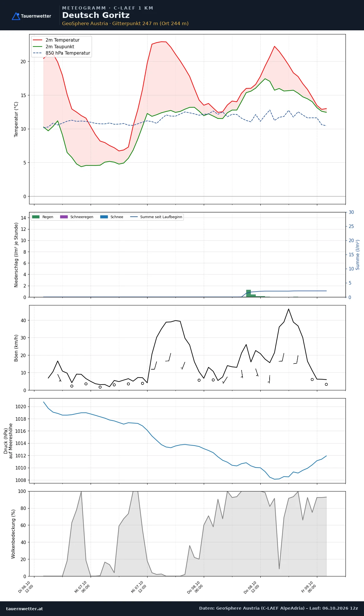Viewport: 364px width, 616px height.
Task: Click the green 2m Taupunkt legend line sample
Action: (38, 47)
